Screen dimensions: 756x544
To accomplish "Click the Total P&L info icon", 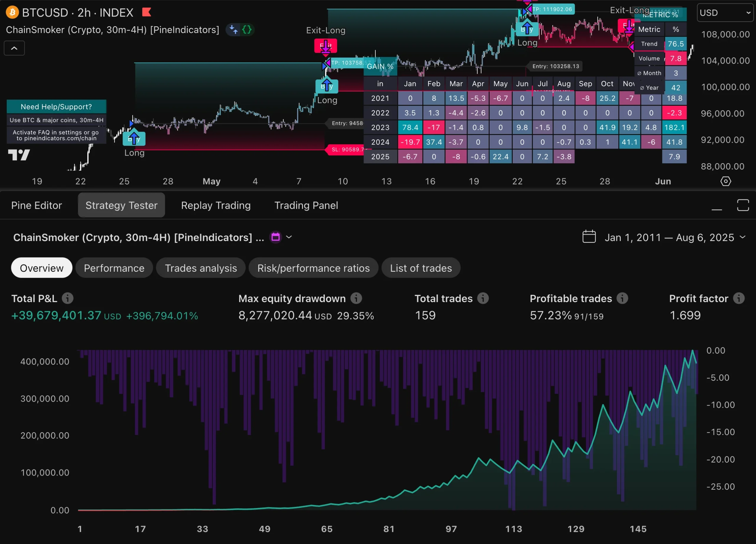I will click(68, 298).
